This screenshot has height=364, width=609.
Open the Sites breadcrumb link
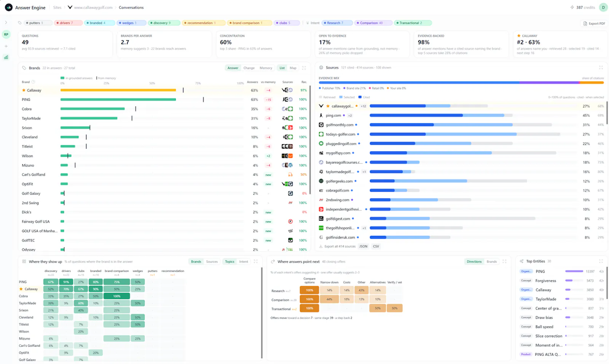[57, 7]
